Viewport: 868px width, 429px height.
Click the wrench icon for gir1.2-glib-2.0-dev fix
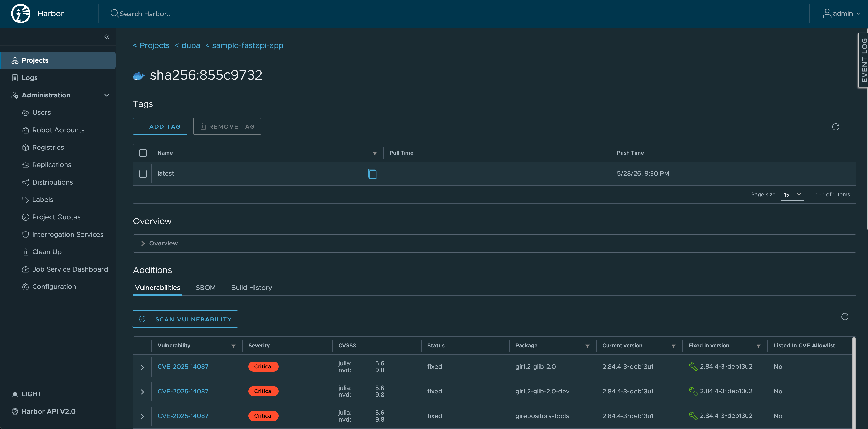click(x=693, y=391)
